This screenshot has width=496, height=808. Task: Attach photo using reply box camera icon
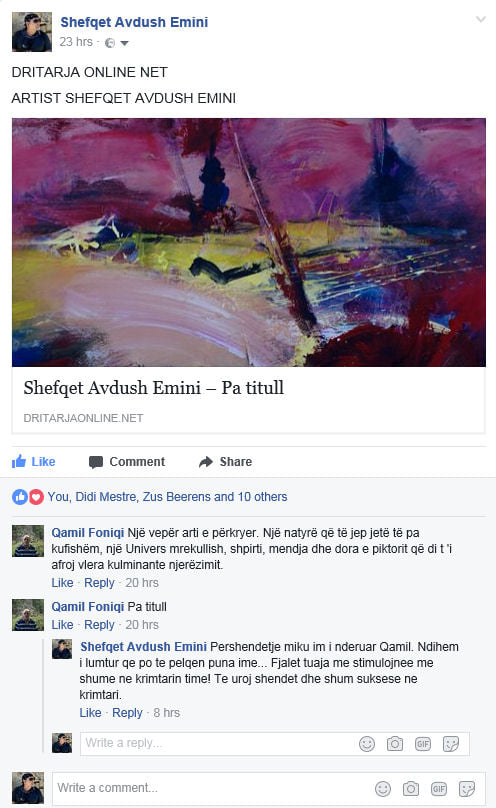[395, 744]
